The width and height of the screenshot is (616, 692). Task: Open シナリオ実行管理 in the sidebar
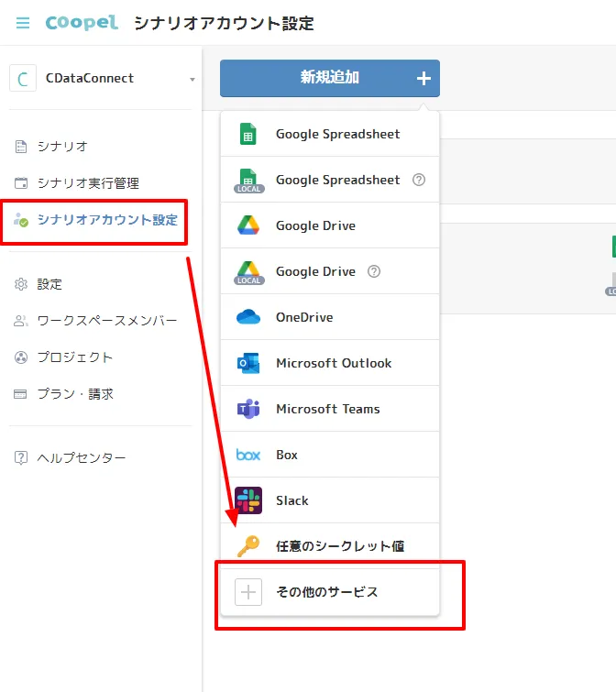88,183
